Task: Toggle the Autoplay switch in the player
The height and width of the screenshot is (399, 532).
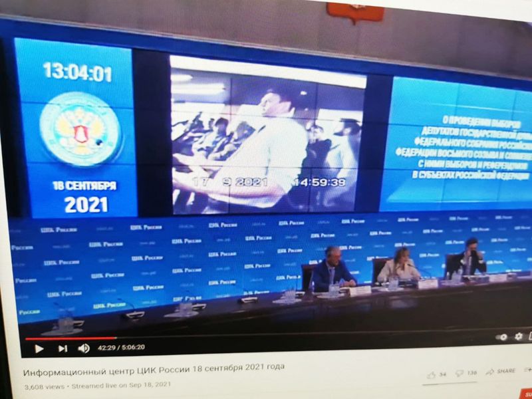Action: click(x=502, y=337)
